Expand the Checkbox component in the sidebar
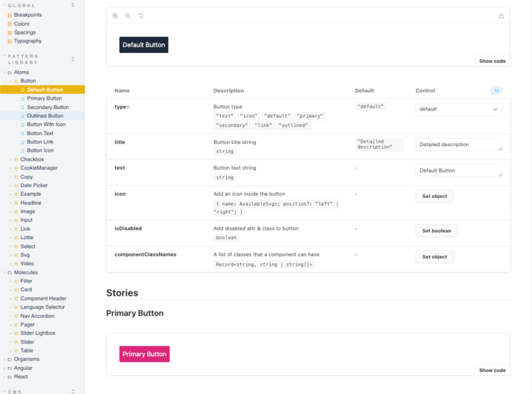 point(11,160)
